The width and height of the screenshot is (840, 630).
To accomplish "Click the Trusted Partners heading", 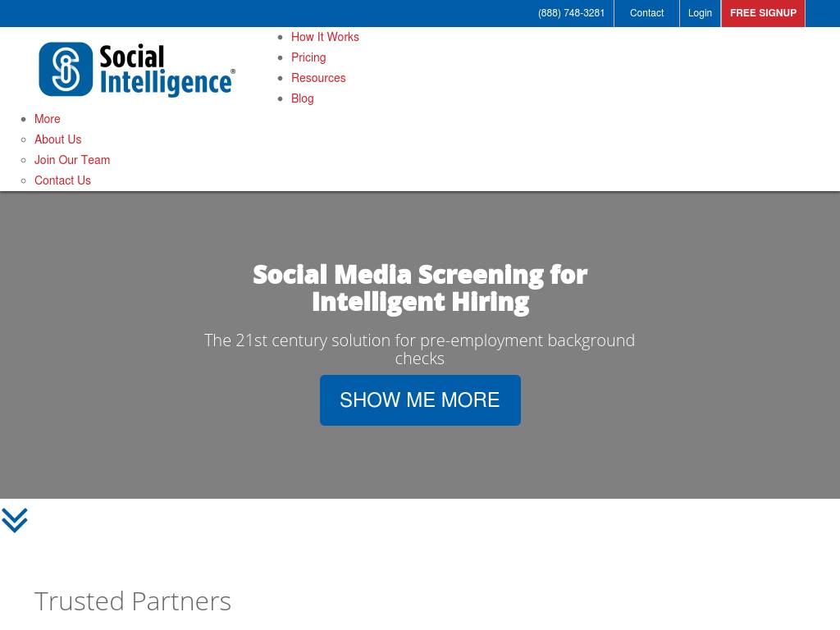I will 133,601.
